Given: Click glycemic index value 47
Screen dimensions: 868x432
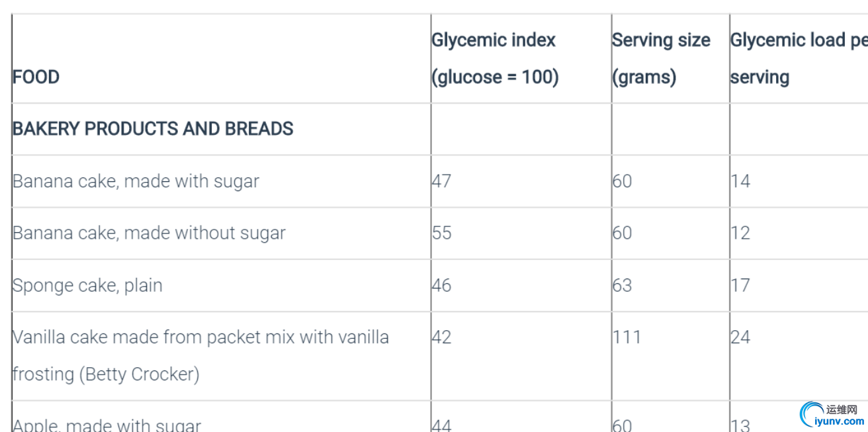Looking at the screenshot, I should tap(442, 181).
